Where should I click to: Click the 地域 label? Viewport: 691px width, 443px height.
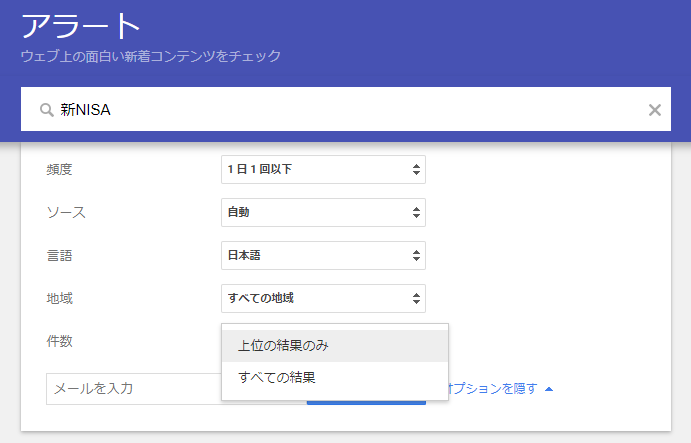tap(59, 298)
